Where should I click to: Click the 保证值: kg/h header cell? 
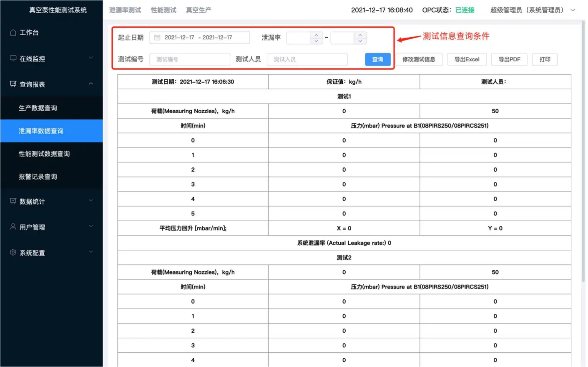(x=344, y=82)
